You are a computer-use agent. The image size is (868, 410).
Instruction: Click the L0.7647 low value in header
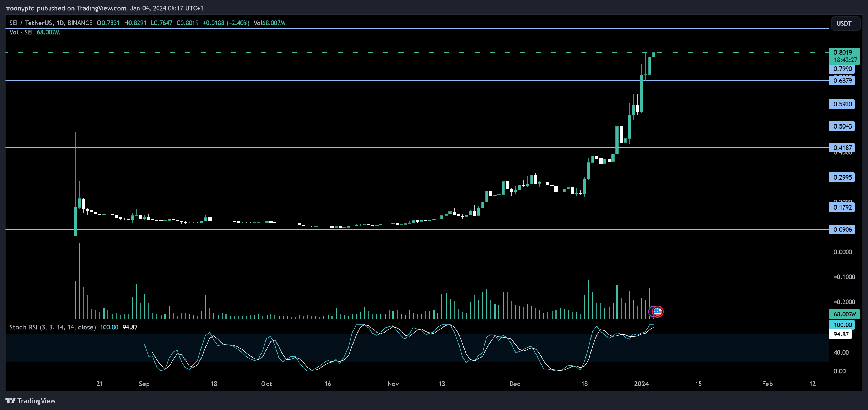click(161, 23)
